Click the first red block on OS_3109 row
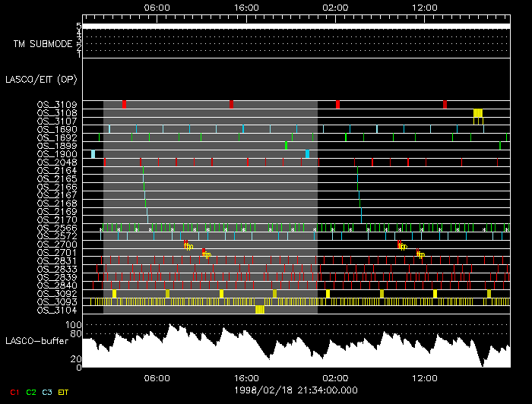The width and height of the screenshot is (532, 404). 124,104
